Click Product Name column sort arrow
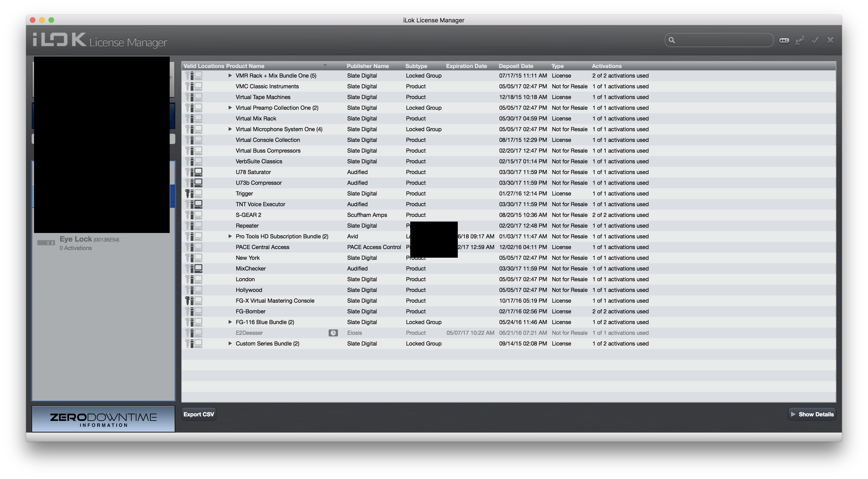 point(325,65)
